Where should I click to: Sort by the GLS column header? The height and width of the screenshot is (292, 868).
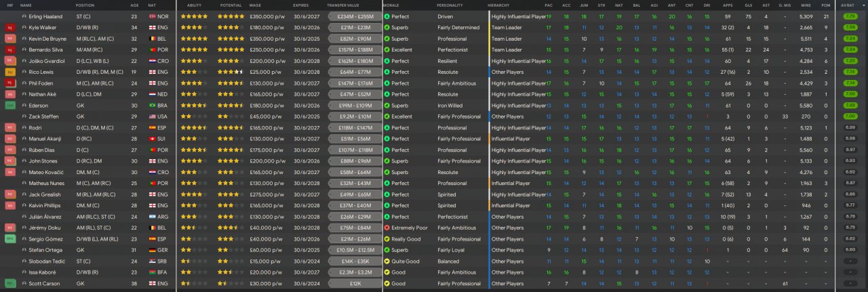point(747,5)
